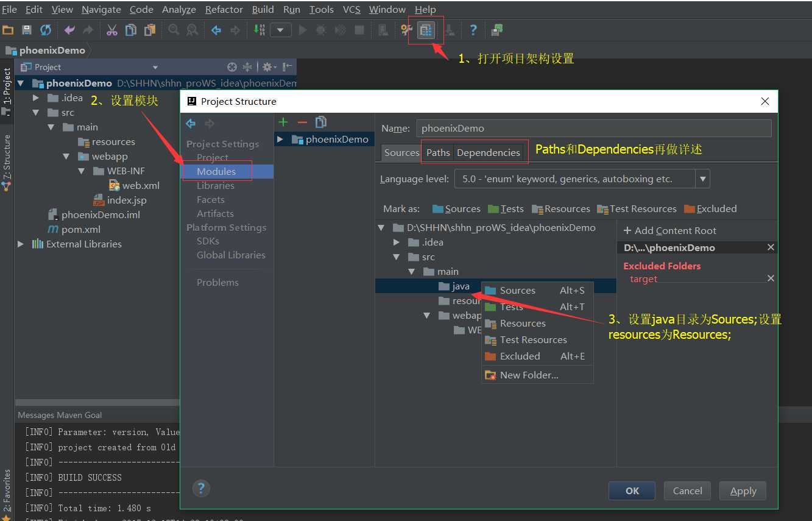
Task: Select web.xml in the Project tree
Action: [134, 186]
